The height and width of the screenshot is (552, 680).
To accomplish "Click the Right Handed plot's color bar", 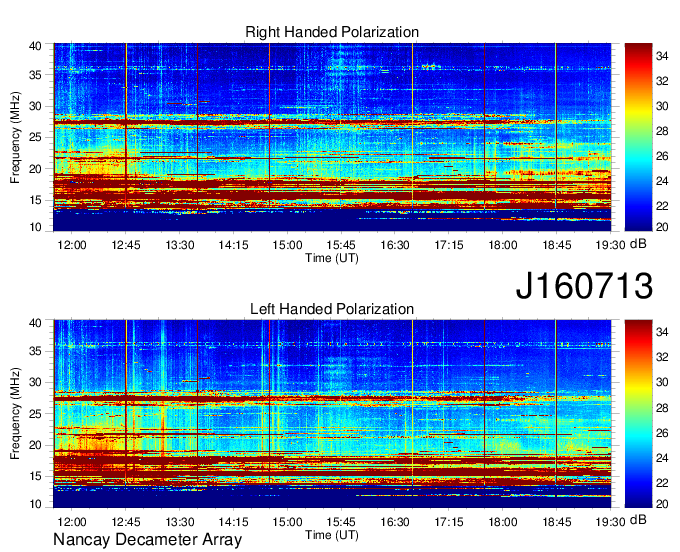I will click(x=638, y=137).
